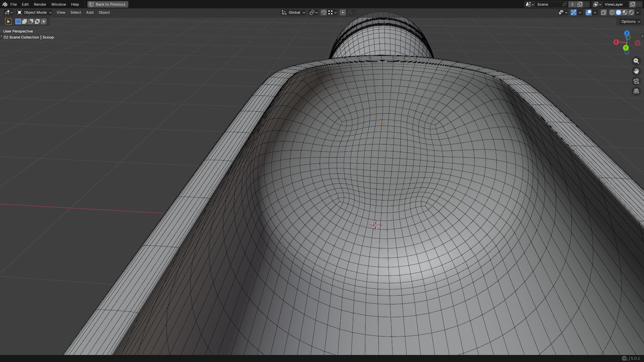Open the view layer browse dropdown

[597, 4]
